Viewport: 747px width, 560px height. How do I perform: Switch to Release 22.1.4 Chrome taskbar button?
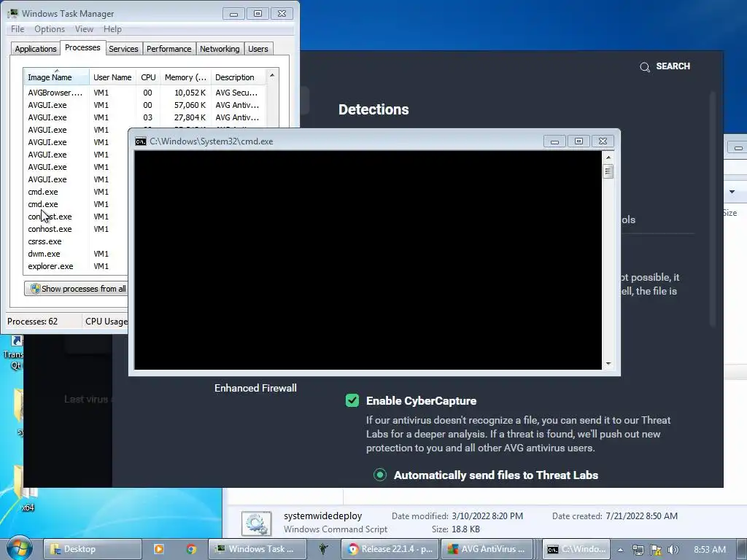pyautogui.click(x=390, y=549)
